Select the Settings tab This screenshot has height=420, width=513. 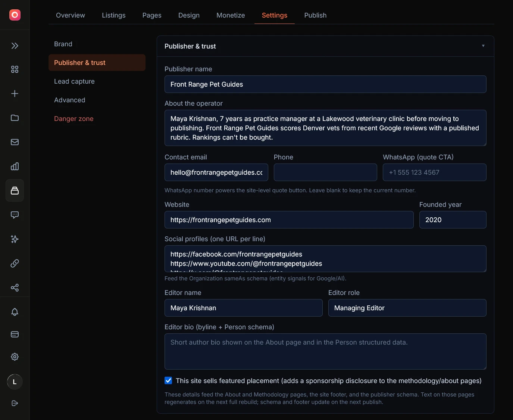275,15
